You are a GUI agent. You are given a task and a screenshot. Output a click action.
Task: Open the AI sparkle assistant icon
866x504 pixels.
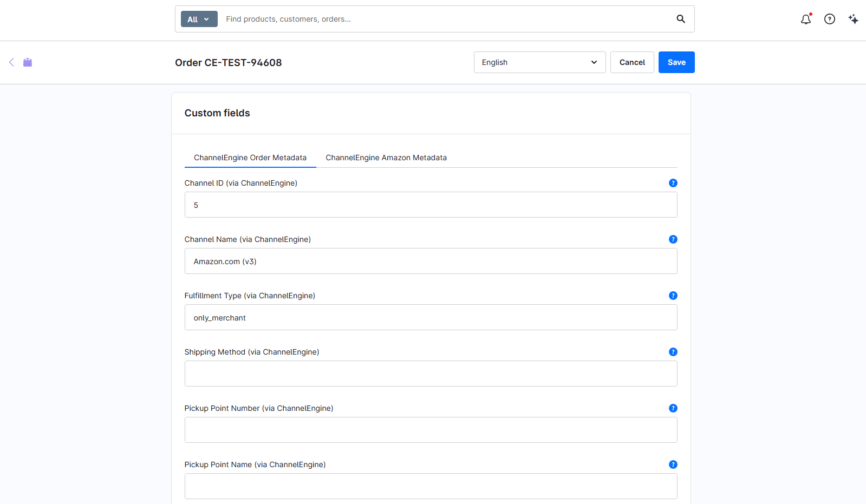point(854,19)
